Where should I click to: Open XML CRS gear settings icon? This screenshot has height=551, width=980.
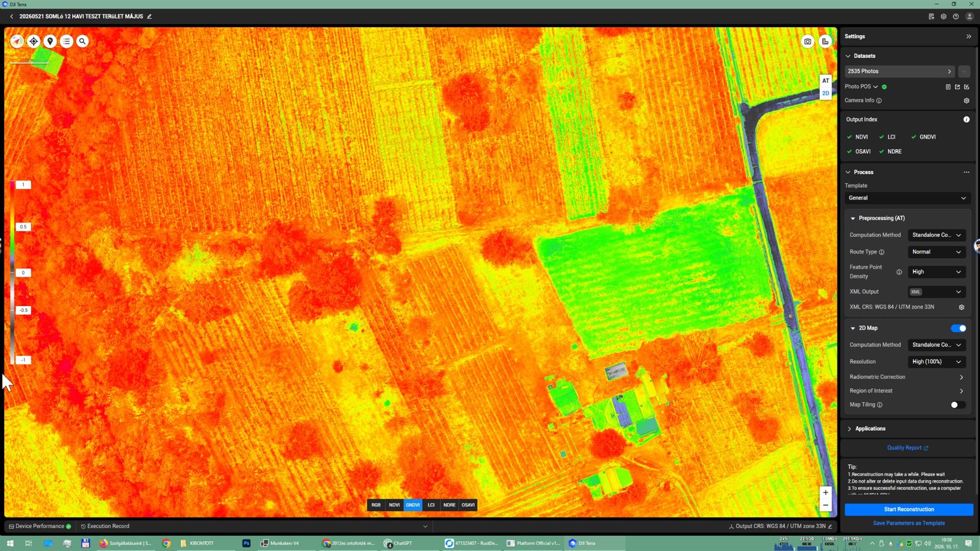[962, 307]
